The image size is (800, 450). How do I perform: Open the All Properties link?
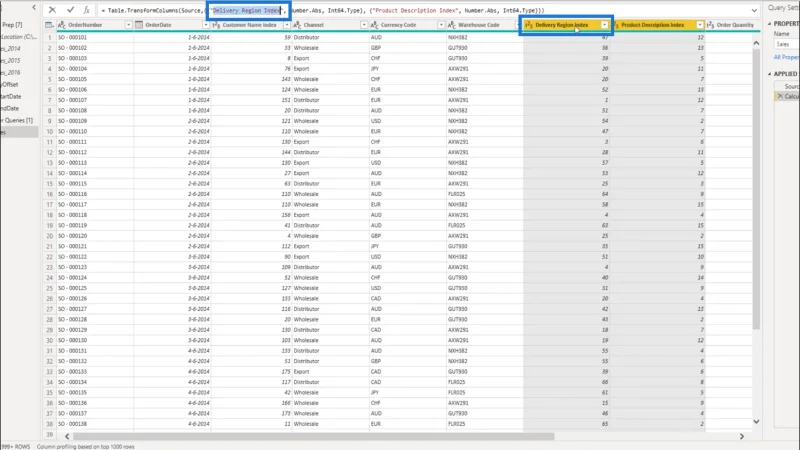(786, 57)
